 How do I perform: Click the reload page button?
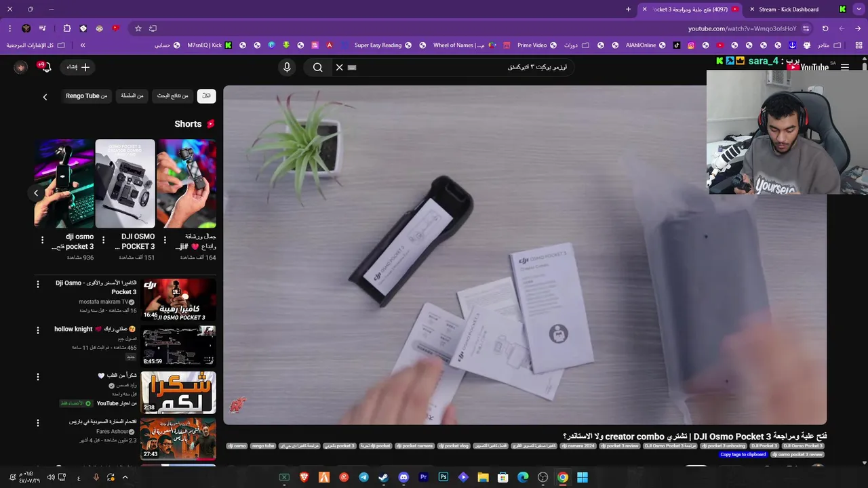pos(825,28)
